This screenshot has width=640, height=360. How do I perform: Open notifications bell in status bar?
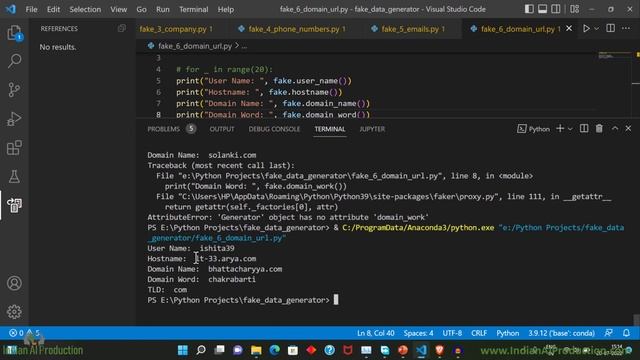[626, 333]
